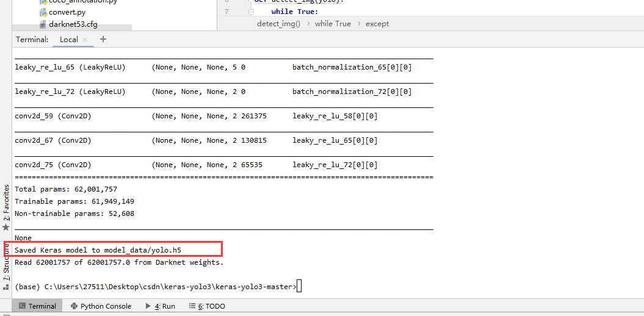The height and width of the screenshot is (316, 644).
Task: Click 'batch_normalization_72[0][0]' text
Action: (x=352, y=92)
